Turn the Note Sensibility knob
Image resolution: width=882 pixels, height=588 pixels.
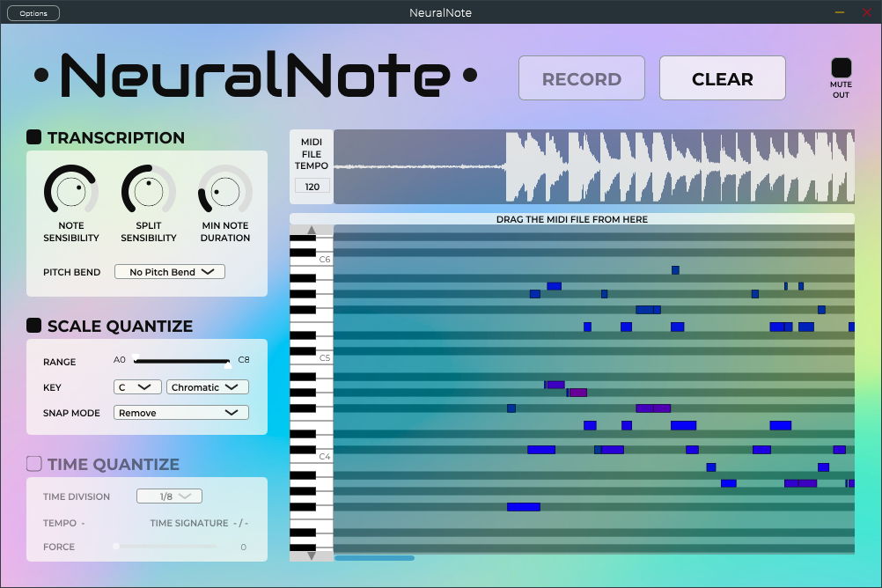click(70, 191)
